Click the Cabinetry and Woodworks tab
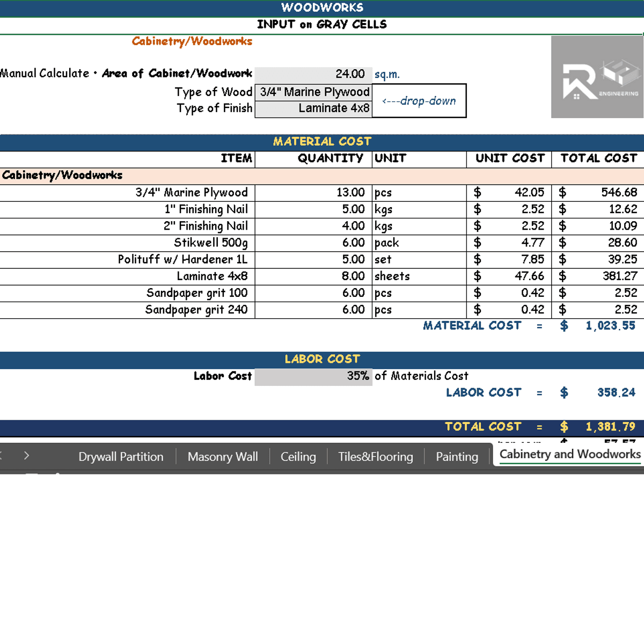The width and height of the screenshot is (644, 644). (x=569, y=455)
